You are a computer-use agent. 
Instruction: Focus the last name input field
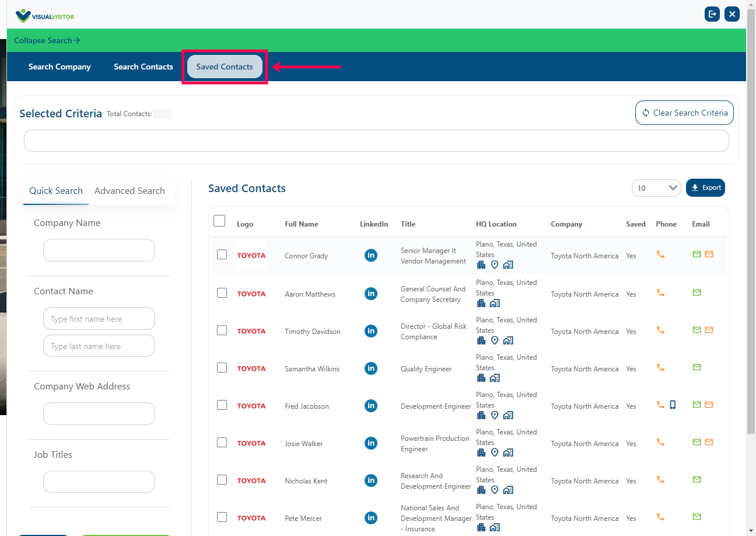pyautogui.click(x=99, y=346)
